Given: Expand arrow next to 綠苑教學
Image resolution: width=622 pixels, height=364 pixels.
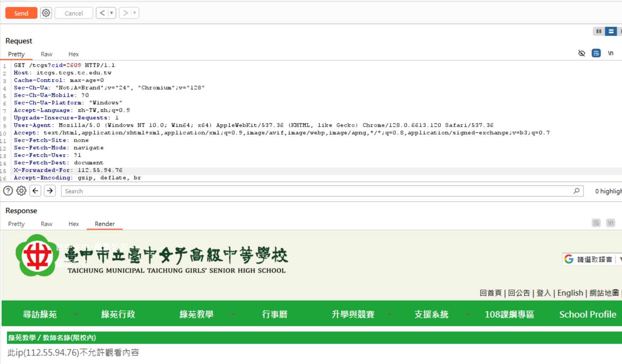Looking at the screenshot, I should (233, 314).
